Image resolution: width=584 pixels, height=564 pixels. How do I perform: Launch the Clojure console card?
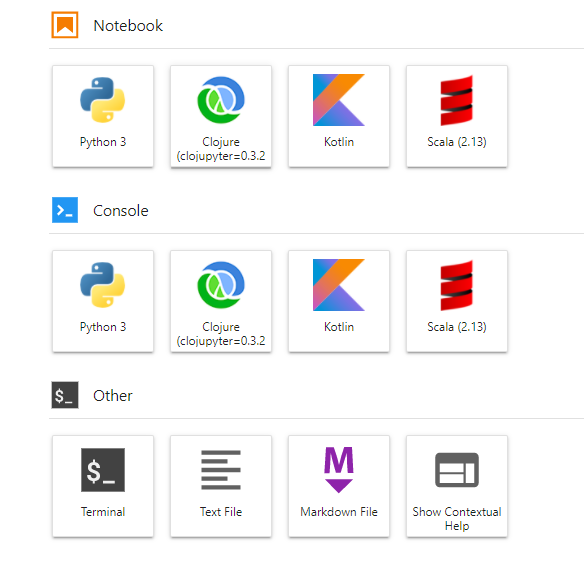(x=221, y=301)
